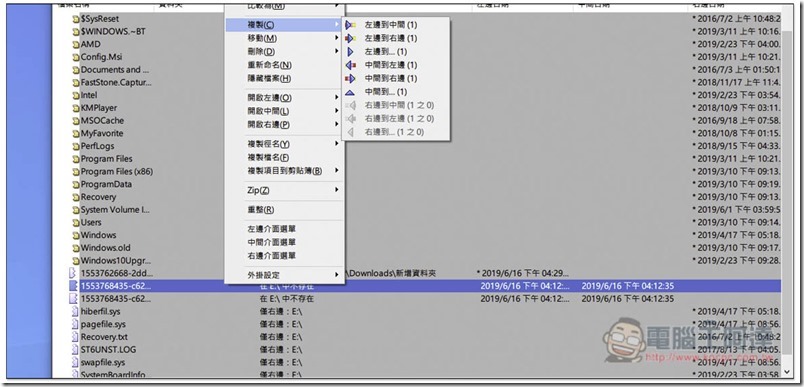804x387 pixels.
Task: Select the 中間到左邊 (1) copy icon
Action: coord(351,65)
